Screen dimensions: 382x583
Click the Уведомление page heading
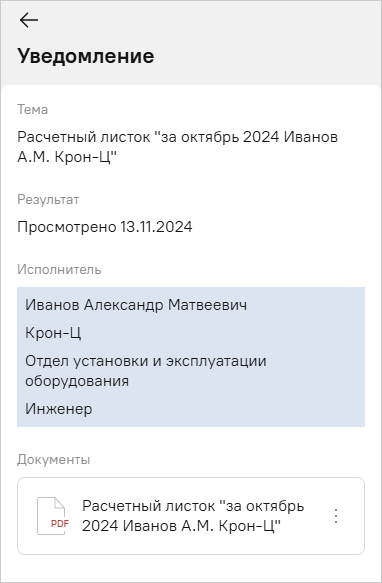[86, 56]
